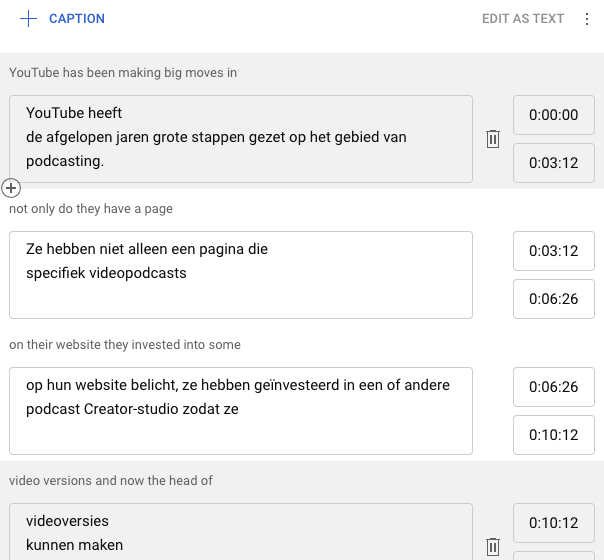This screenshot has width=604, height=560.
Task: Edit caption text 'YouTube heeft de afgelopen jaren'
Action: point(241,139)
